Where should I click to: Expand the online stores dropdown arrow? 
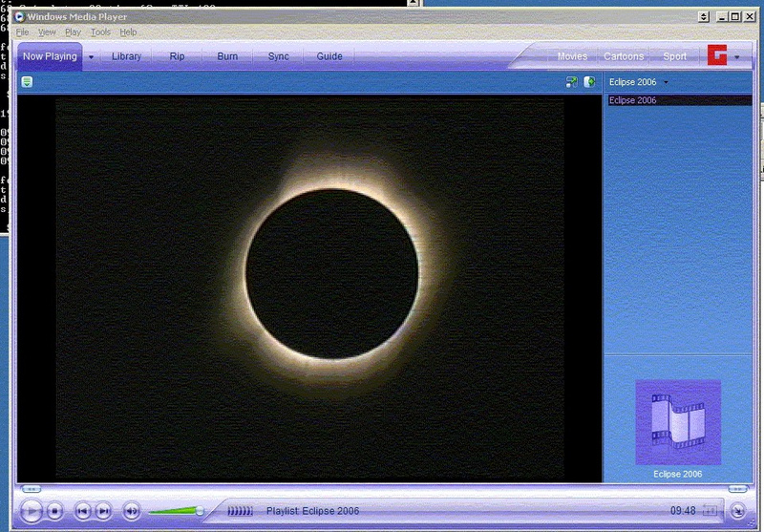(736, 57)
